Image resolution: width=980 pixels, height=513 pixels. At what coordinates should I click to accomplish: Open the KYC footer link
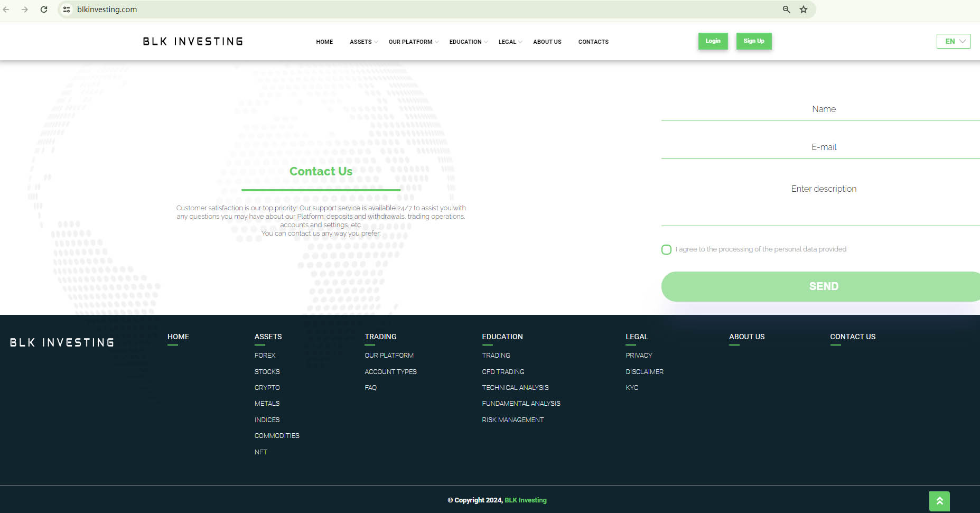click(632, 388)
